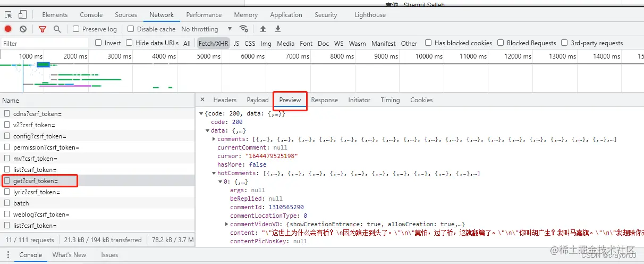Filter requests by CSS type
The width and height of the screenshot is (644, 264).
[x=250, y=43]
